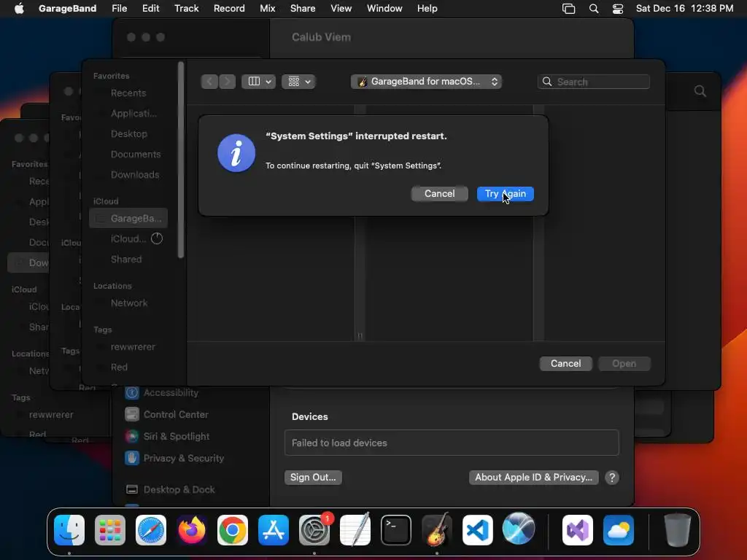Viewport: 747px width, 560px height.
Task: Go back in the file dialog
Action: 209,82
